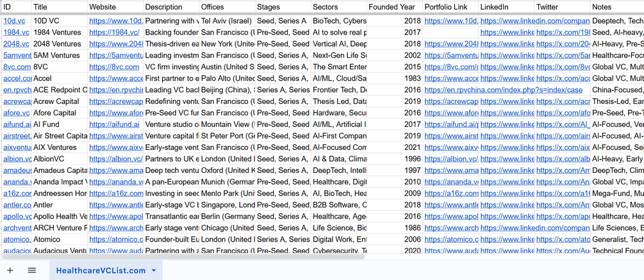
Task: Select the Acrew Capital title cell
Action: [x=60, y=101]
